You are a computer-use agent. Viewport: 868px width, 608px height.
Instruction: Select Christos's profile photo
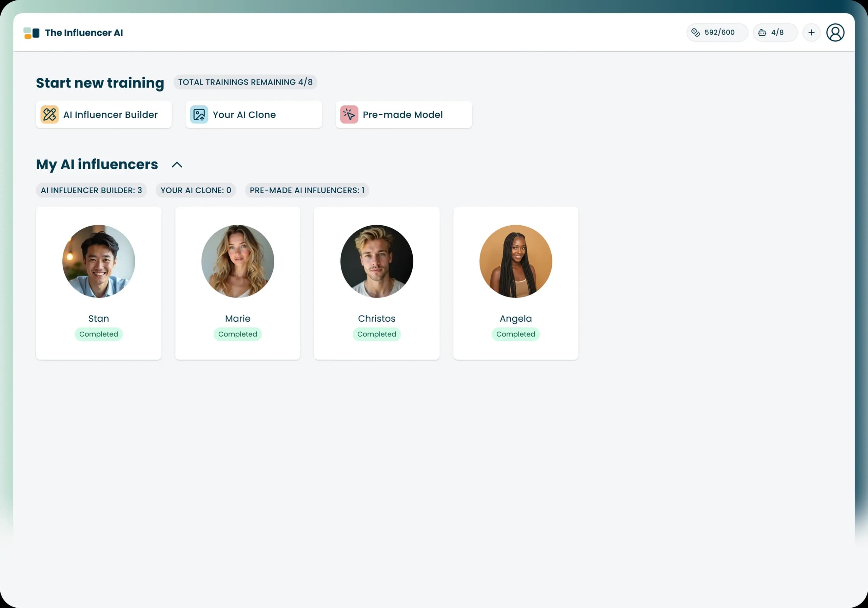(377, 262)
